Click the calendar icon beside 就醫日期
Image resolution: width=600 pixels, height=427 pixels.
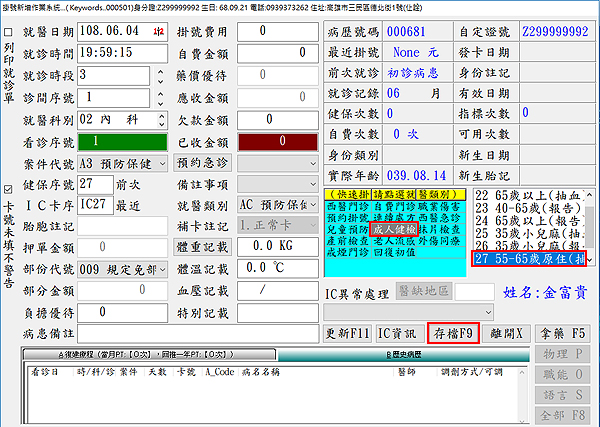coord(159,32)
